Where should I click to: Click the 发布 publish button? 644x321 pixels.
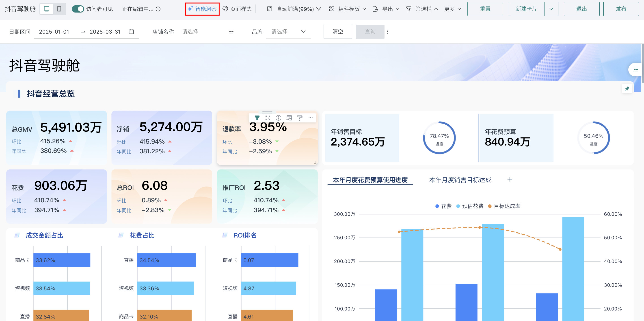pyautogui.click(x=621, y=9)
